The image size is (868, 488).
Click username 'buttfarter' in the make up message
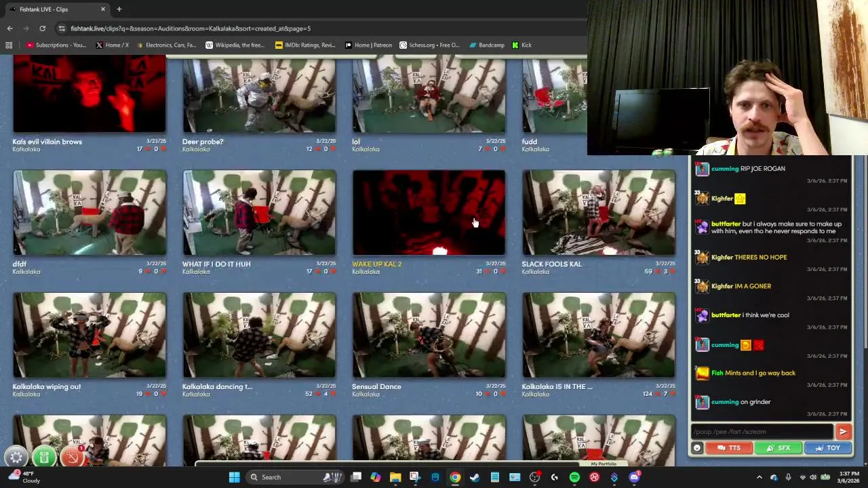pyautogui.click(x=726, y=224)
